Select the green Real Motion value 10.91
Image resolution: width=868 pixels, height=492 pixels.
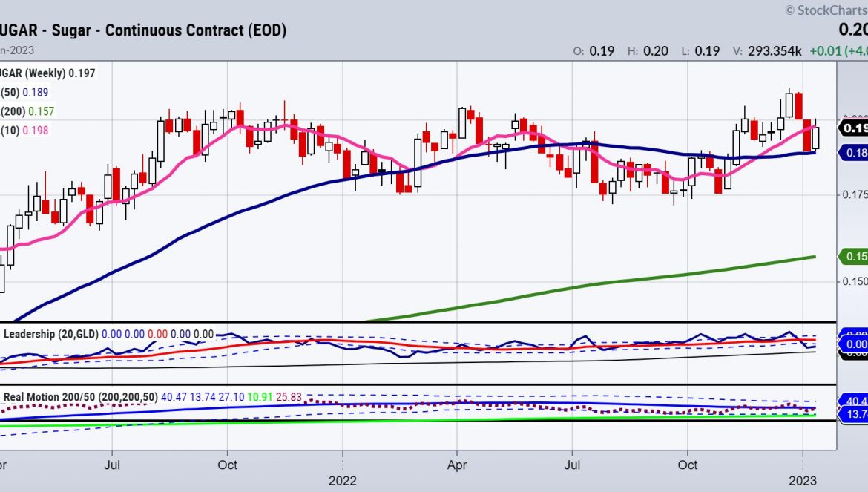(260, 397)
